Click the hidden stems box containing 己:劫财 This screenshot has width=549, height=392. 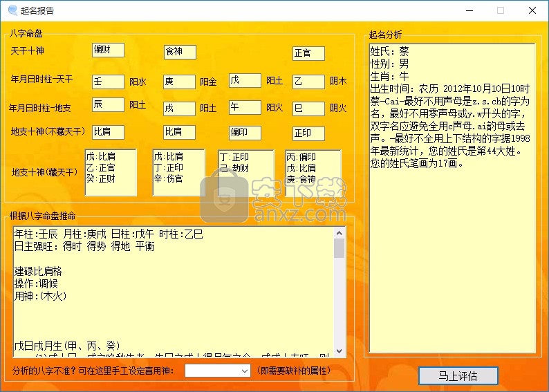click(x=246, y=174)
